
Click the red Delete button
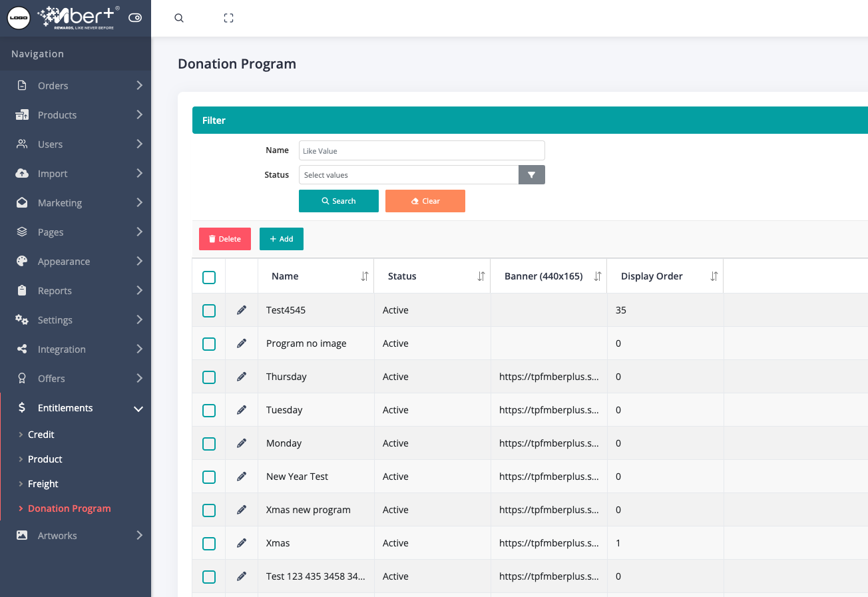(225, 239)
